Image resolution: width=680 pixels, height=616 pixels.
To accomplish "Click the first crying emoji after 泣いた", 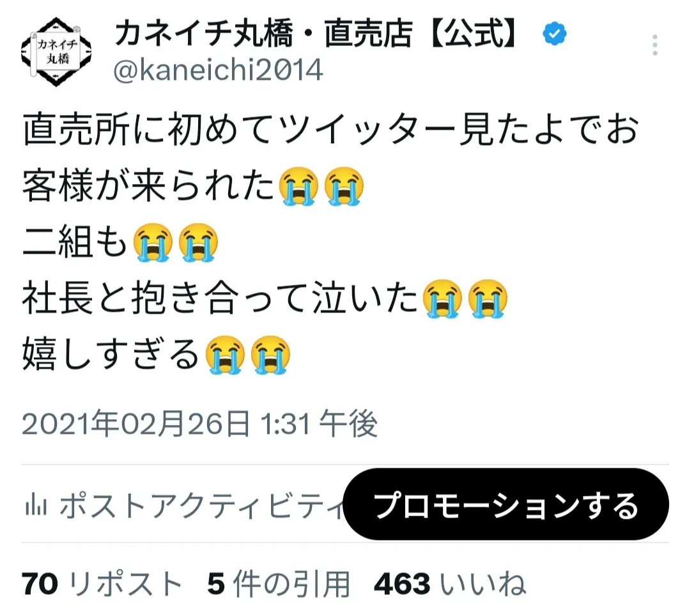I will tap(442, 298).
